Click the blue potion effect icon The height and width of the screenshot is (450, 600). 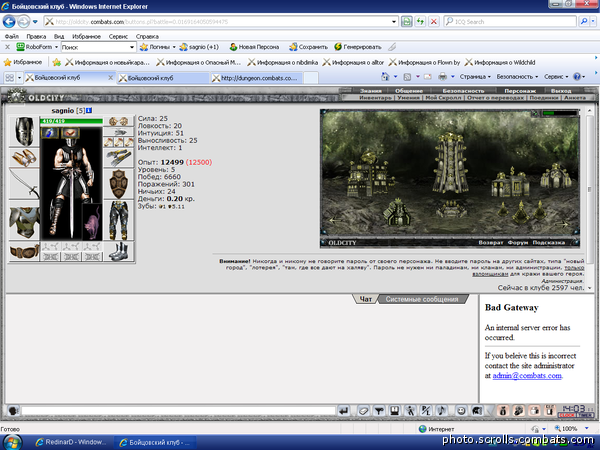(x=50, y=133)
